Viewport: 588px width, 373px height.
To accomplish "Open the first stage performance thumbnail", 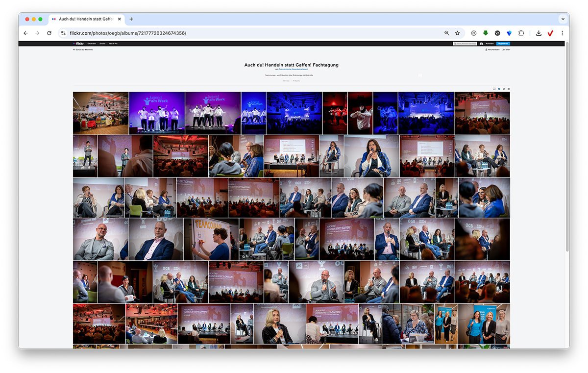I will coord(157,112).
